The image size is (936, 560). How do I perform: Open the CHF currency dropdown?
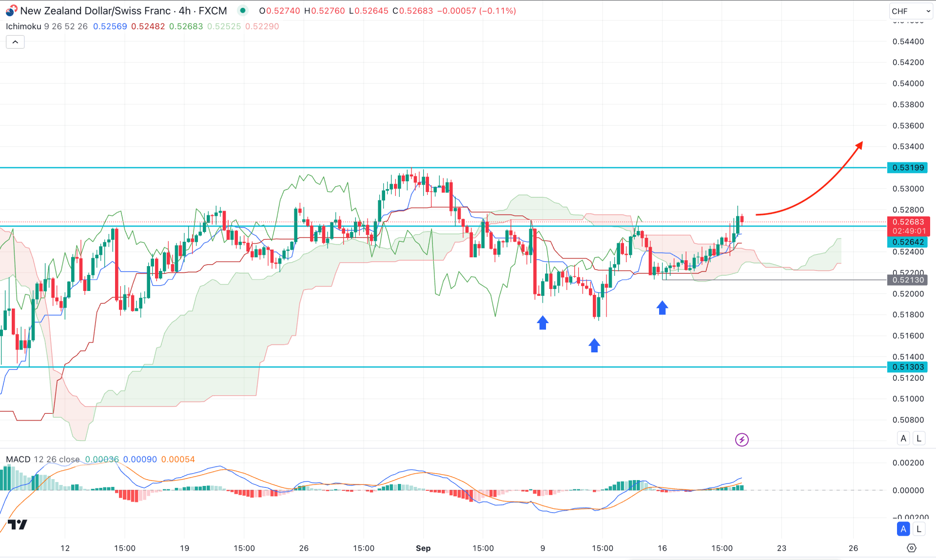coord(911,11)
